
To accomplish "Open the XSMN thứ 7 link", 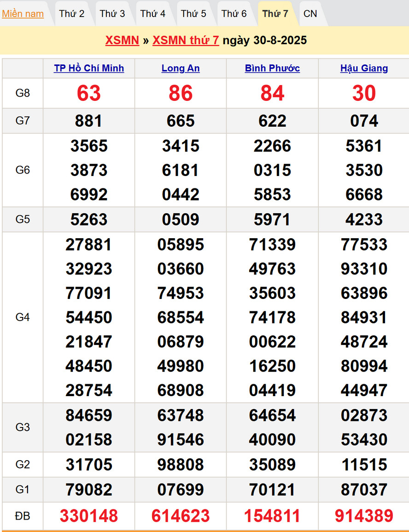I will [x=186, y=41].
